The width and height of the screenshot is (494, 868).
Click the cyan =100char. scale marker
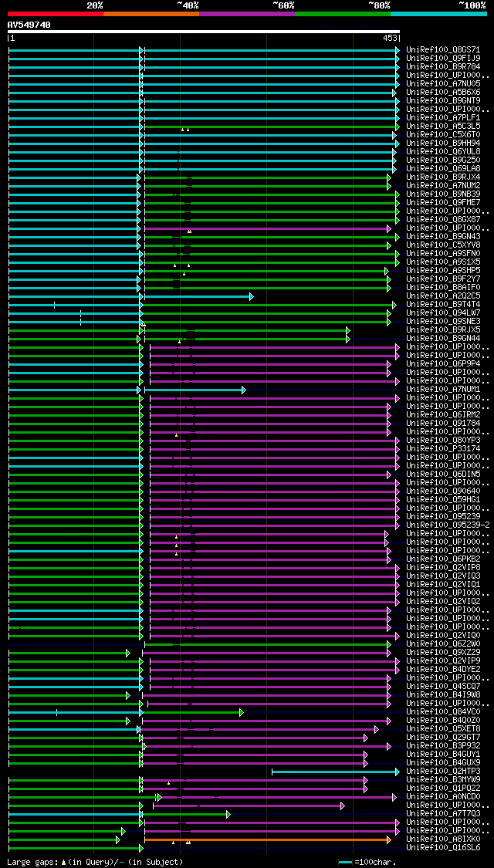tap(346, 863)
